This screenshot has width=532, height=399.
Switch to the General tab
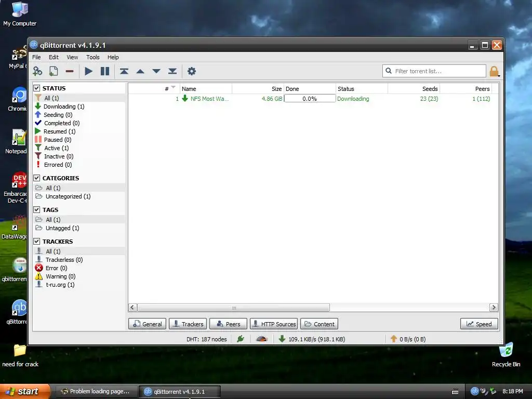click(147, 324)
